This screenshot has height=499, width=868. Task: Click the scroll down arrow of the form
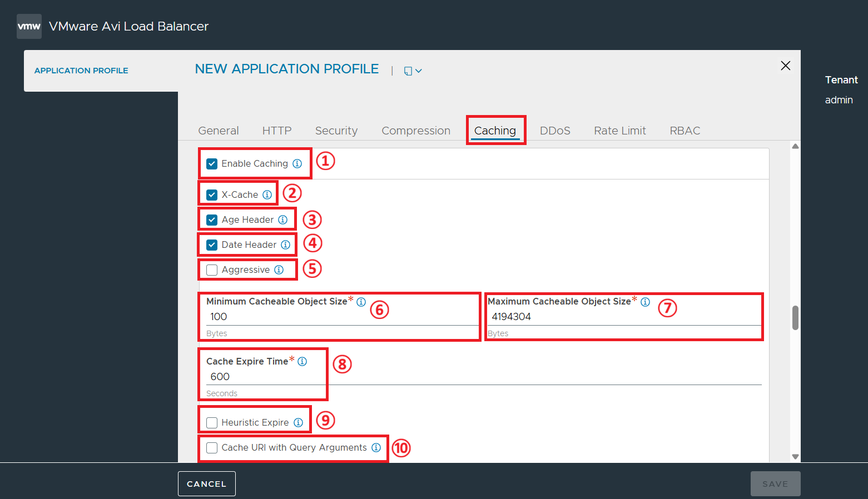(x=796, y=457)
